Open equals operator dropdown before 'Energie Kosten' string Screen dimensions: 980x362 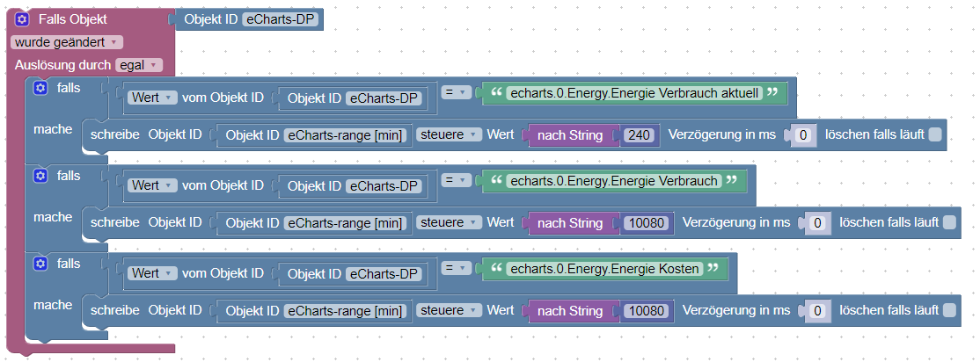(x=457, y=269)
